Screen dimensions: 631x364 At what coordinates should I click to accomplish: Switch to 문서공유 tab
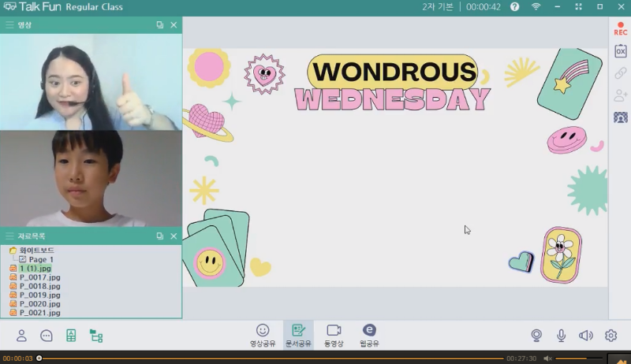coord(298,335)
